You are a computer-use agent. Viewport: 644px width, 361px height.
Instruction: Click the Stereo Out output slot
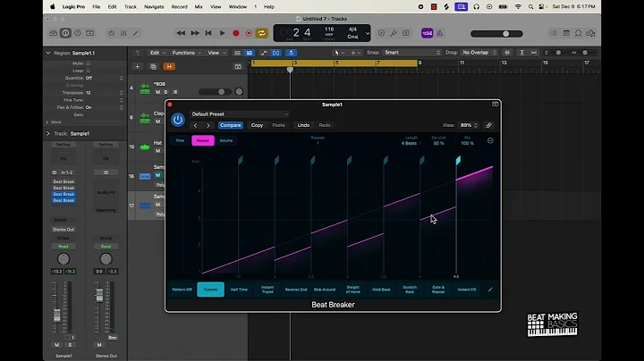pos(64,230)
